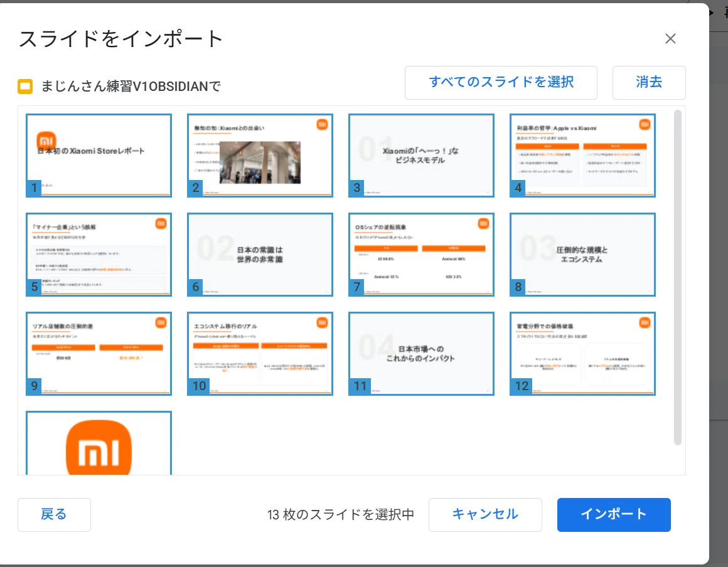Screen dimensions: 728x567
Task: Click the 消去 button
Action: (648, 83)
